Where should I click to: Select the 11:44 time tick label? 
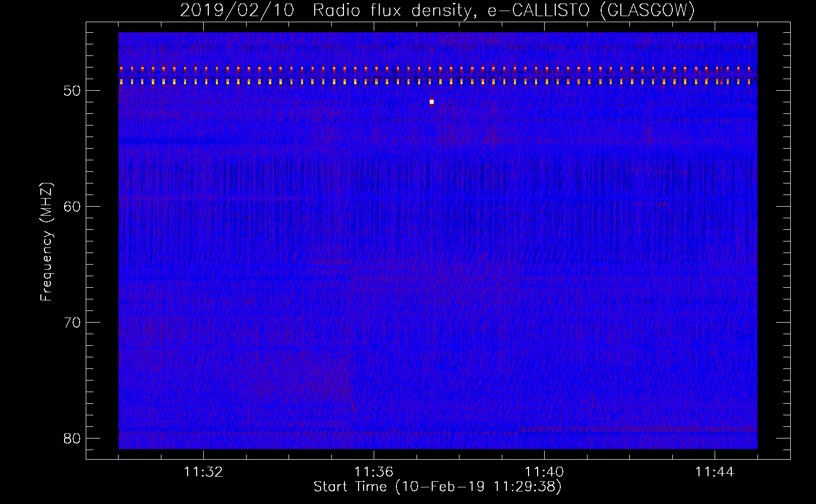coord(715,472)
